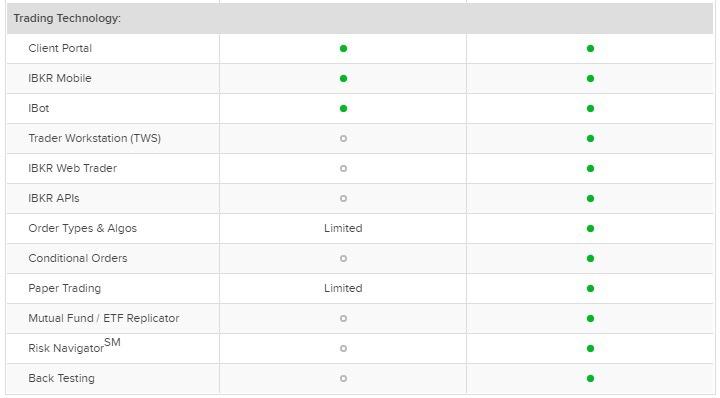Image resolution: width=720 pixels, height=398 pixels.
Task: Click the Back Testing row label
Action: 62,378
